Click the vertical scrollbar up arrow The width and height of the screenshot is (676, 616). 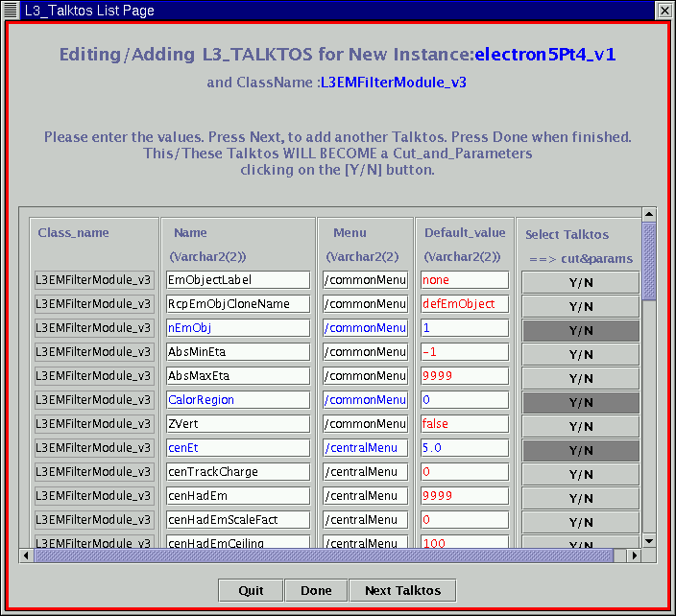pyautogui.click(x=649, y=214)
